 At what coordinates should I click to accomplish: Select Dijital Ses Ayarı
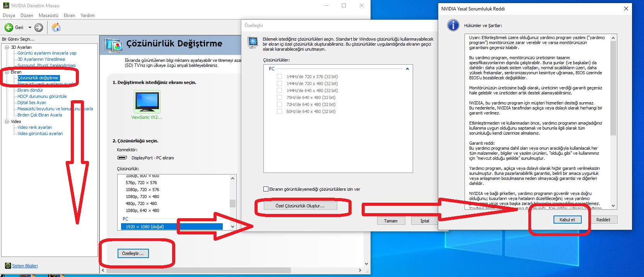coord(32,103)
